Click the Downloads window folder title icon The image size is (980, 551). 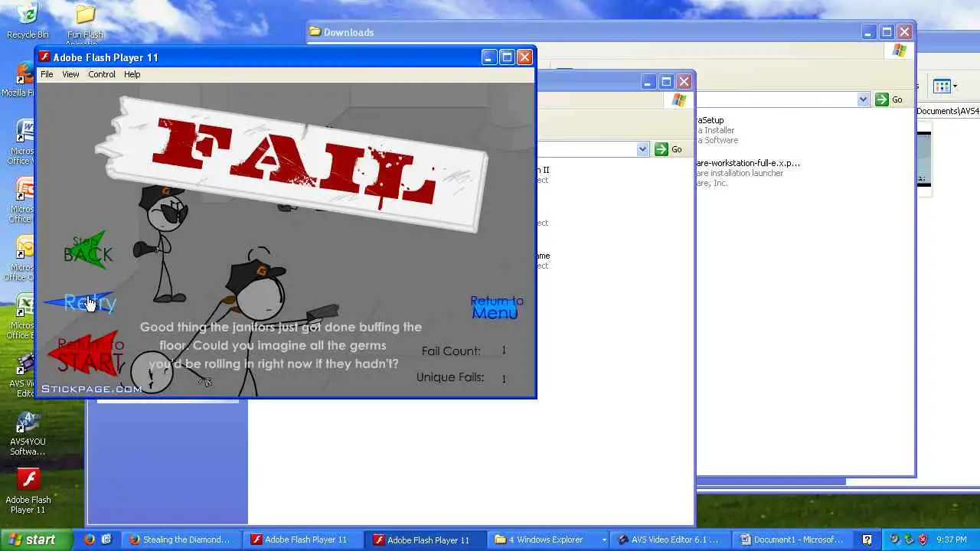point(315,31)
